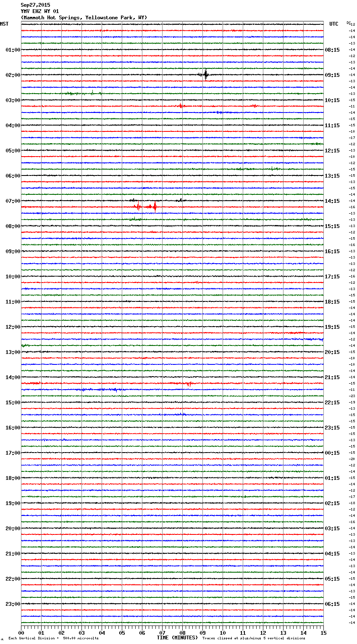
Task: Click the large black seismic event on the 02:00 trace
Action: point(205,75)
